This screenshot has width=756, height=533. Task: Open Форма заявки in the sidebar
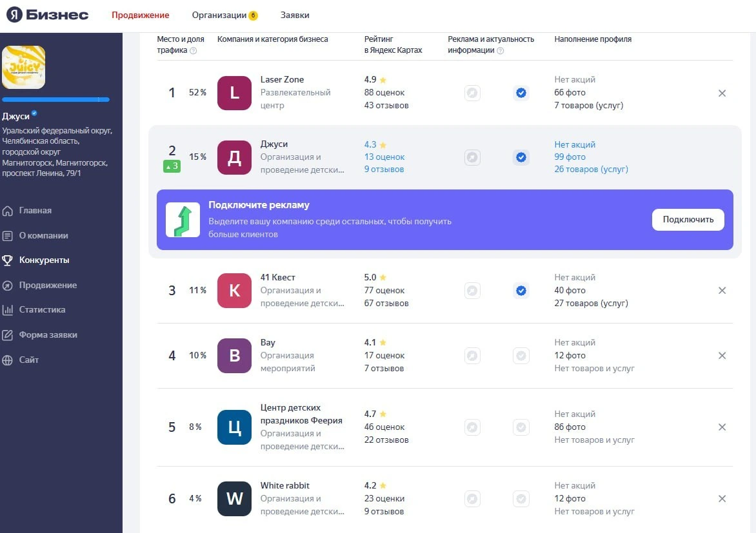pyautogui.click(x=48, y=335)
